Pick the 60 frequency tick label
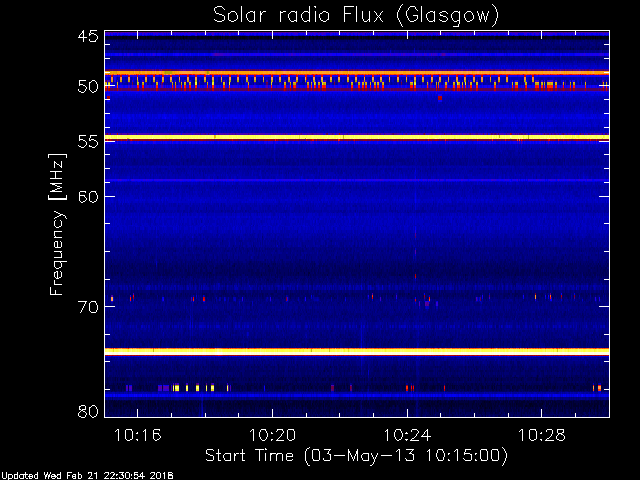Viewport: 640px width, 480px height. pos(87,197)
